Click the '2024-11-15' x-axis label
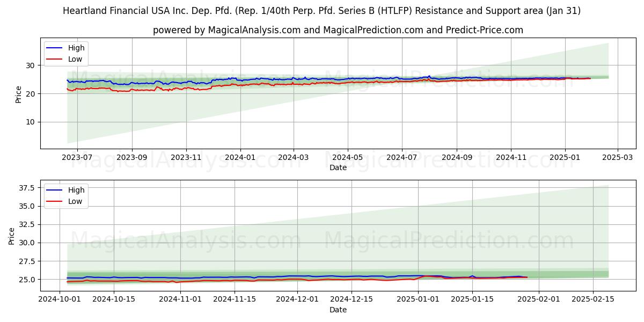This screenshot has width=644, height=322. 234,301
